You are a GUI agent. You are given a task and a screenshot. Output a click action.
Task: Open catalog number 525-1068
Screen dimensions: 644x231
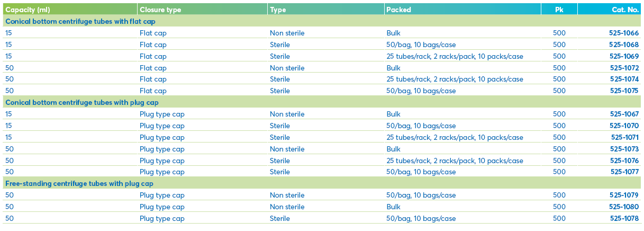click(x=624, y=45)
